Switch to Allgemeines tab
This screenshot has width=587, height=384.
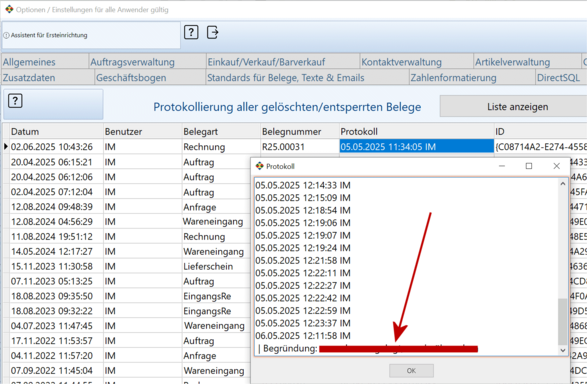click(x=45, y=62)
